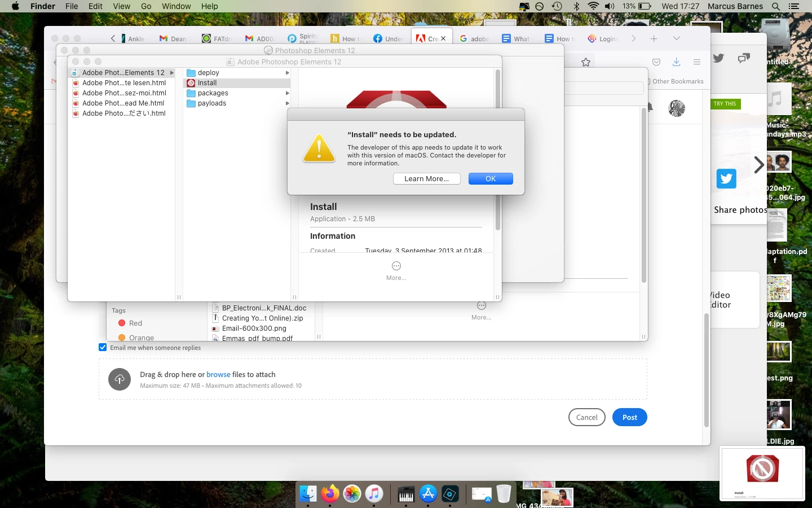Click OK in the Install update dialog

click(491, 178)
